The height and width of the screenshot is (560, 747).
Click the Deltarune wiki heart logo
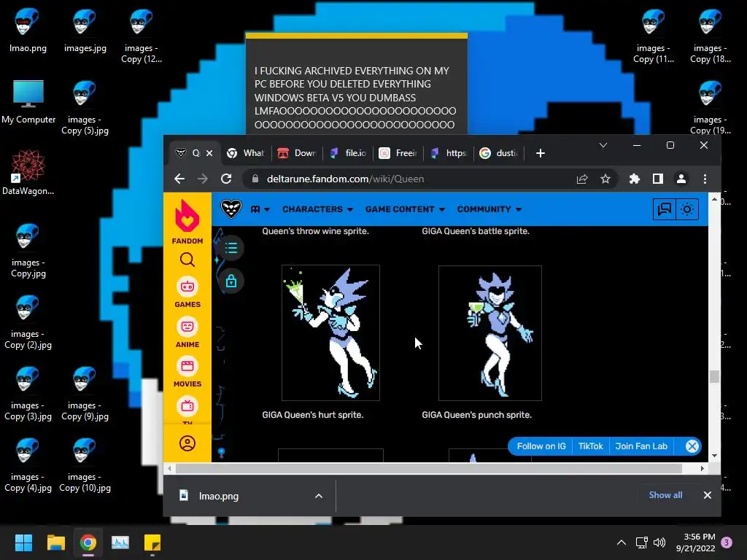coord(231,209)
